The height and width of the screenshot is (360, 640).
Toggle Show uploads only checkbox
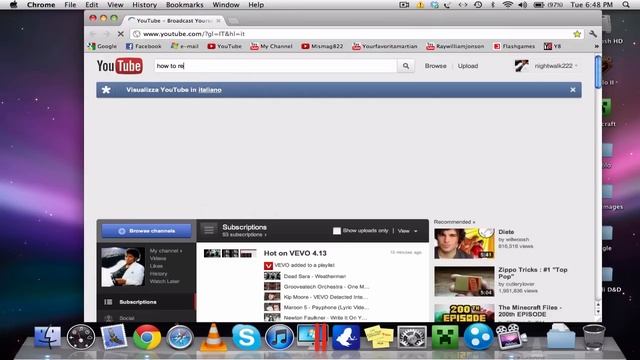[x=337, y=231]
